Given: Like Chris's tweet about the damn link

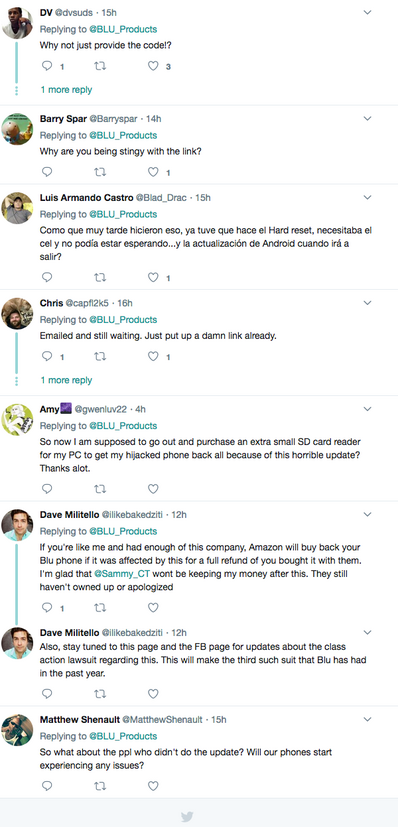Looking at the screenshot, I should tap(153, 357).
